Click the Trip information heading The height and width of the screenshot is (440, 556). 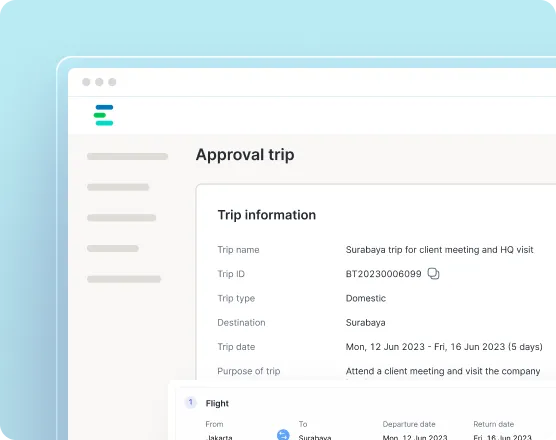click(x=267, y=215)
